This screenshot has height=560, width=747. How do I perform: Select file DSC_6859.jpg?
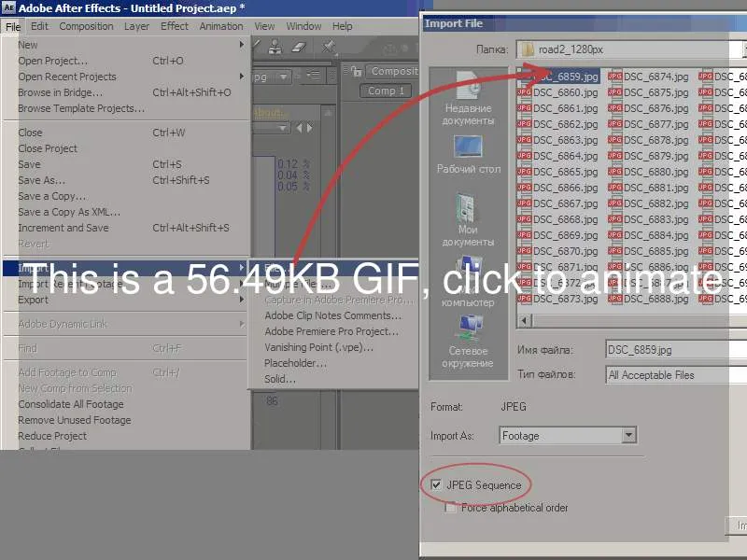tap(558, 77)
